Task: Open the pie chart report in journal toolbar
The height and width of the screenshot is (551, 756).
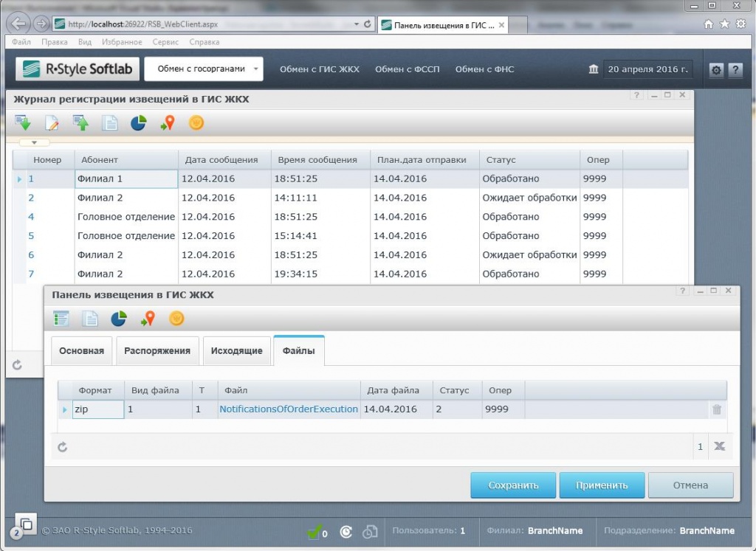Action: (x=138, y=123)
